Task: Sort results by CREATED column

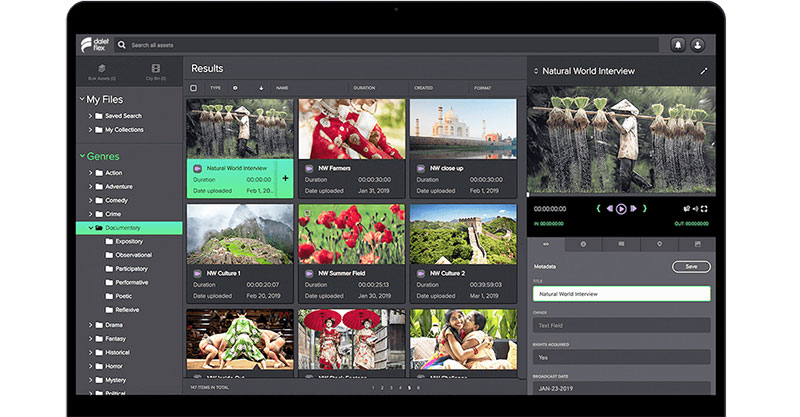Action: pyautogui.click(x=423, y=88)
